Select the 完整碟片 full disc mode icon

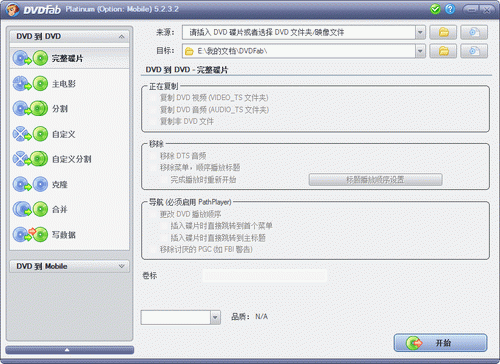pyautogui.click(x=30, y=58)
